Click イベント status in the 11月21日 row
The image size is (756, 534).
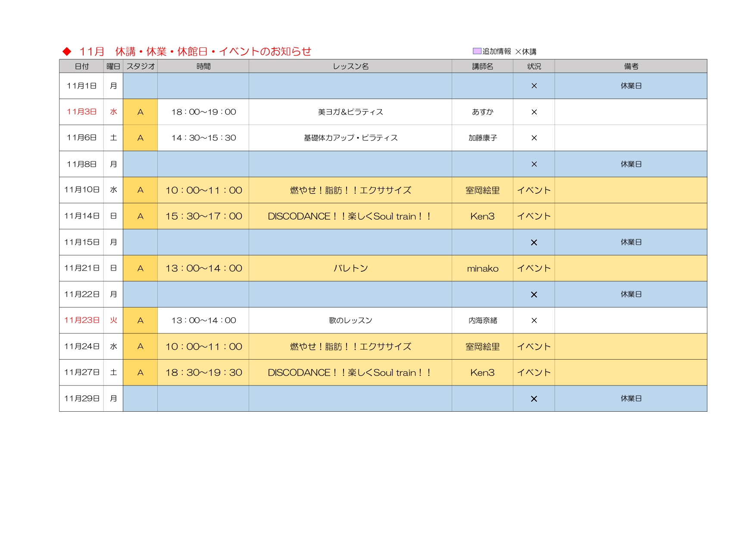[x=534, y=268]
